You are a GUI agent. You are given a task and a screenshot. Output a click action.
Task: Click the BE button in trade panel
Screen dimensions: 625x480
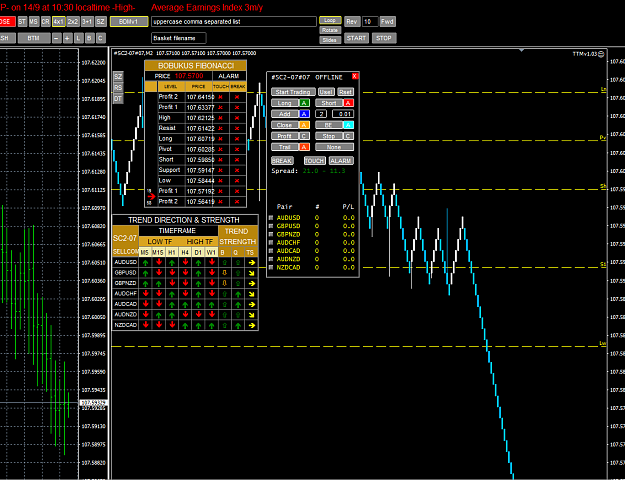point(328,125)
